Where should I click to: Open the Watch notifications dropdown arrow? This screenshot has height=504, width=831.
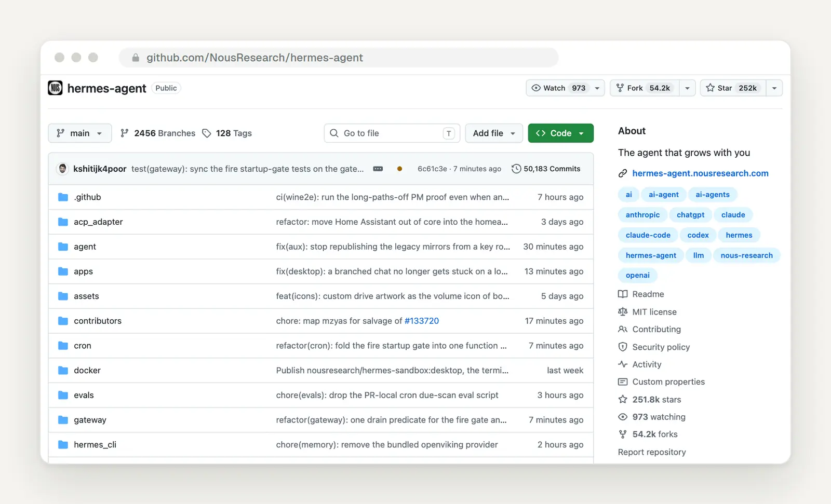pyautogui.click(x=597, y=88)
